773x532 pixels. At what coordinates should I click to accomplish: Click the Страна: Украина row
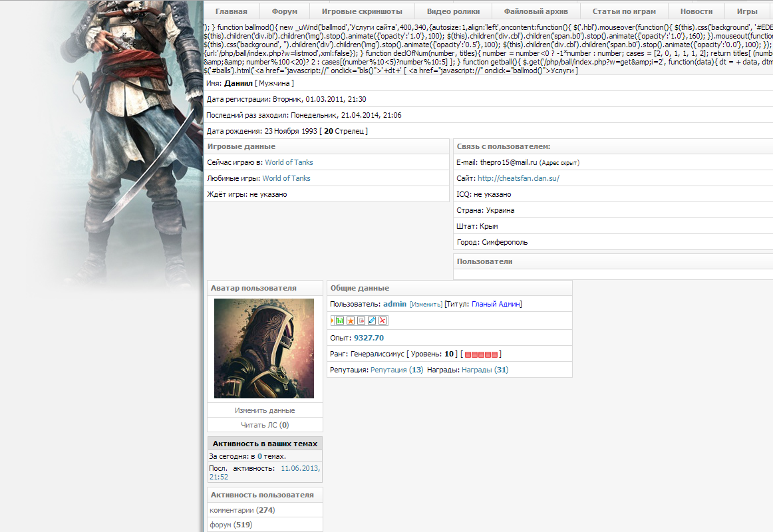click(613, 210)
